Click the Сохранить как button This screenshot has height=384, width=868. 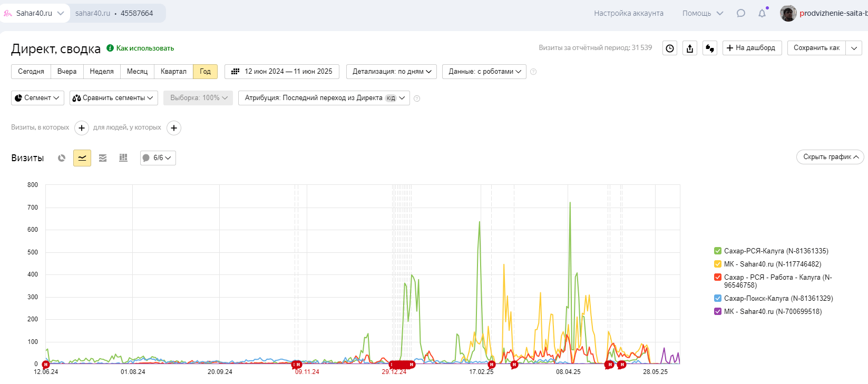[817, 48]
